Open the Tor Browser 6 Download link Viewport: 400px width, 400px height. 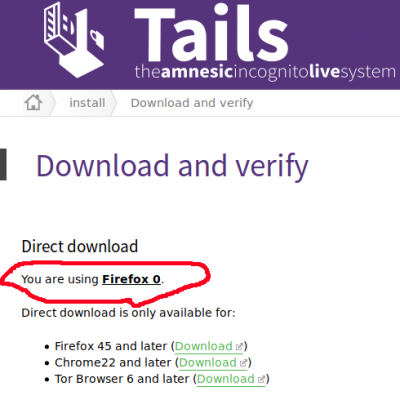pos(226,379)
